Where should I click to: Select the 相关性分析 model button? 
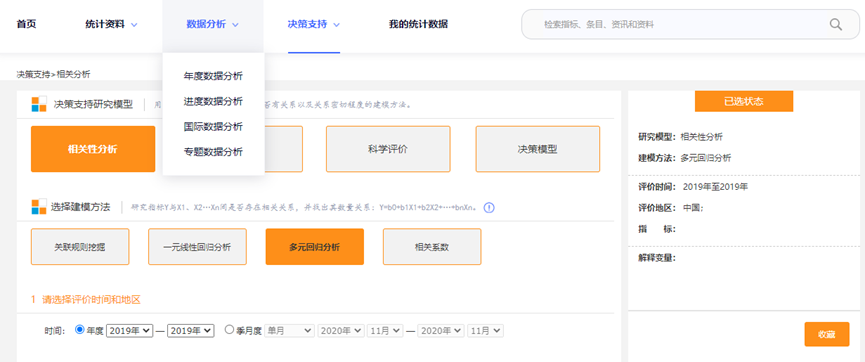click(93, 149)
